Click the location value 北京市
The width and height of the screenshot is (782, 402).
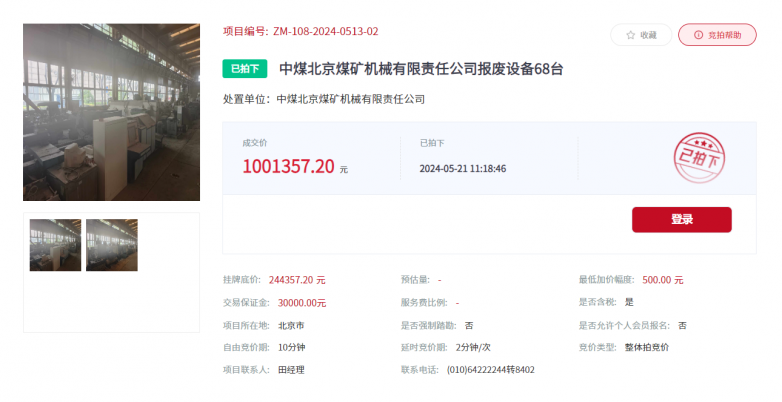pyautogui.click(x=291, y=326)
